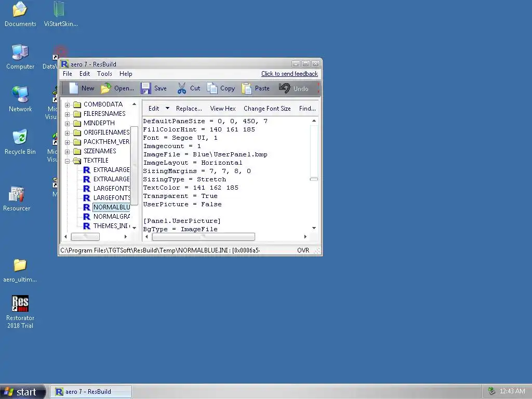532x399 pixels.
Task: Select first EXTRALARGE resource item
Action: pyautogui.click(x=111, y=170)
